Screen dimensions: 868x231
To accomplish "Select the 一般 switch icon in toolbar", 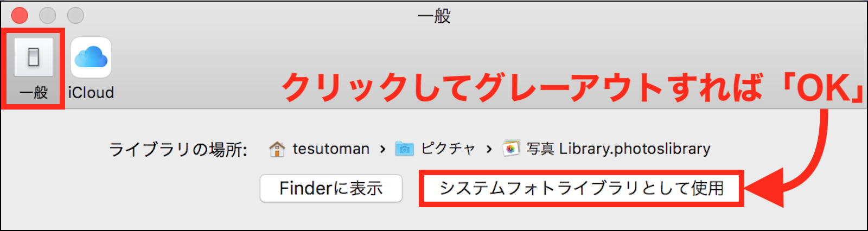I will (x=34, y=57).
